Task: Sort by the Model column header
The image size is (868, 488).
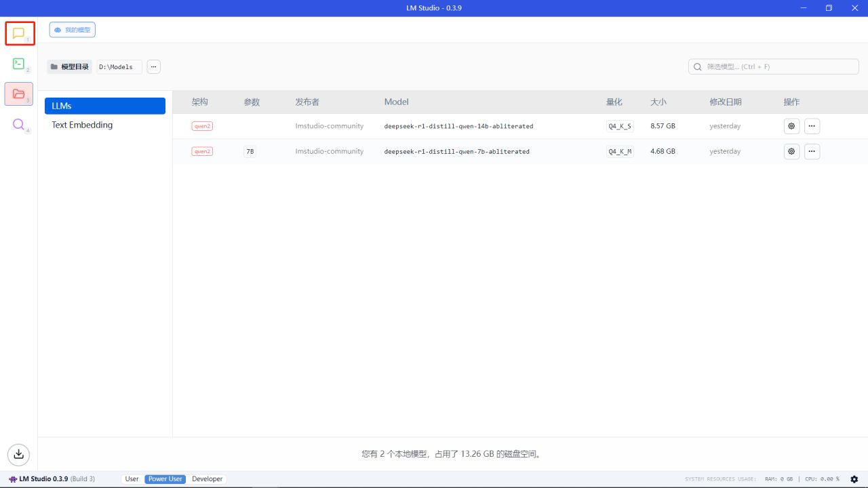Action: [x=397, y=102]
